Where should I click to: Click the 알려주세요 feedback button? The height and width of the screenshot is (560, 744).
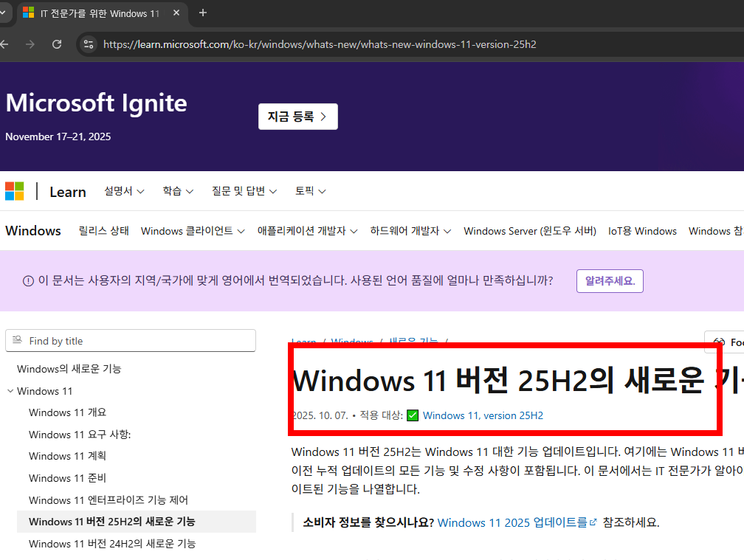pos(610,281)
